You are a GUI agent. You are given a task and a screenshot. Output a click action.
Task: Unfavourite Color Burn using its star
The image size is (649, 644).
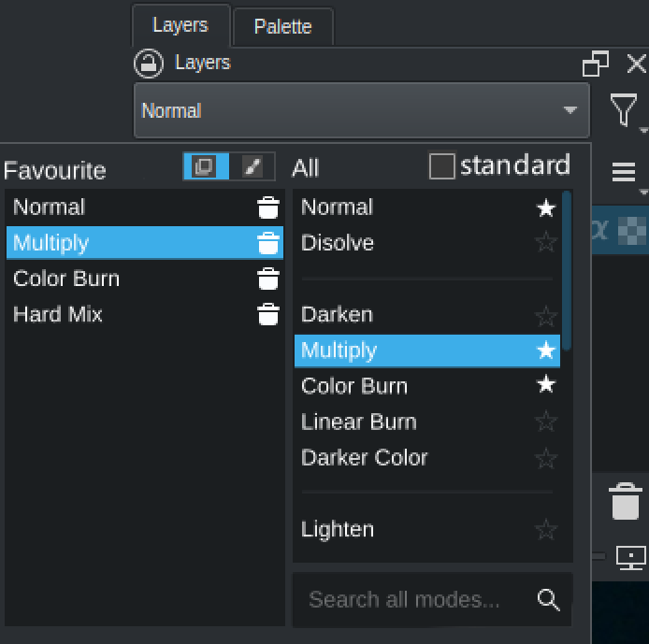(x=546, y=386)
